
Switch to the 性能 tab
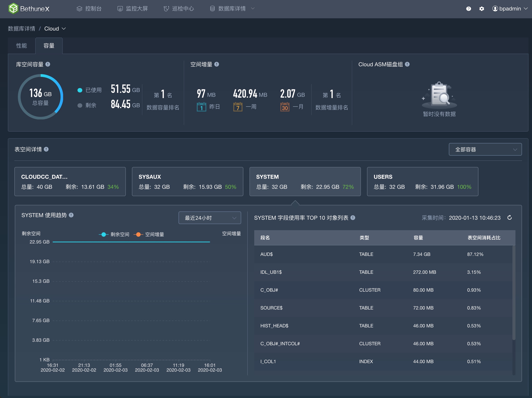point(21,46)
